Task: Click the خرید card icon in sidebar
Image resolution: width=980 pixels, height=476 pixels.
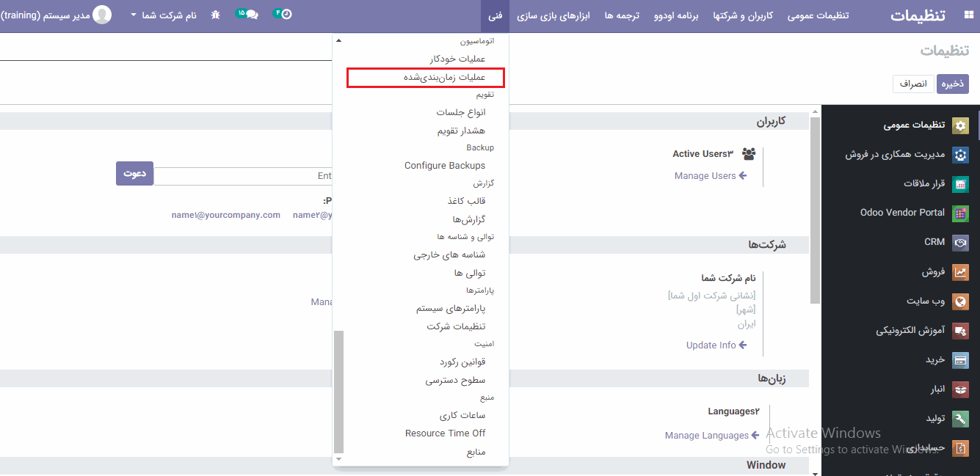Action: 960,360
